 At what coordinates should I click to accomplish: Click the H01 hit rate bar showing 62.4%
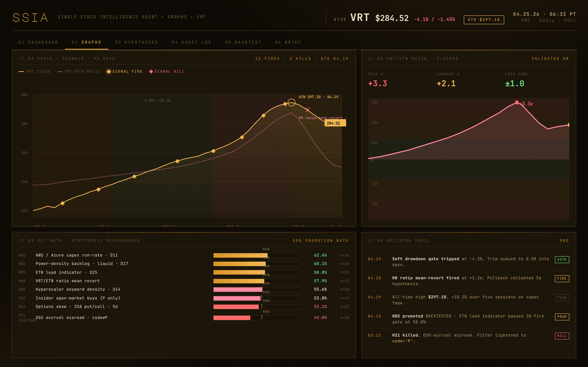[240, 255]
